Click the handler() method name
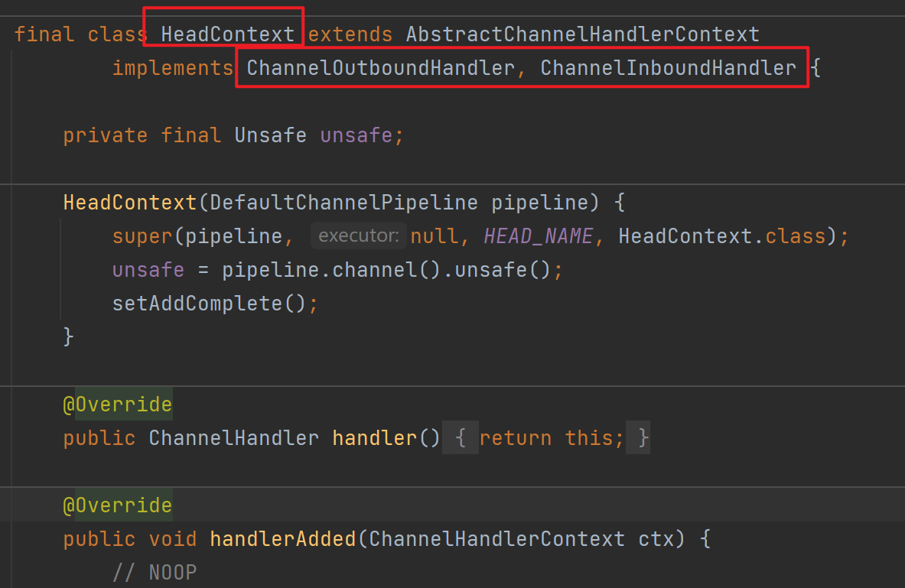Viewport: 905px width, 588px height. pyautogui.click(x=374, y=438)
